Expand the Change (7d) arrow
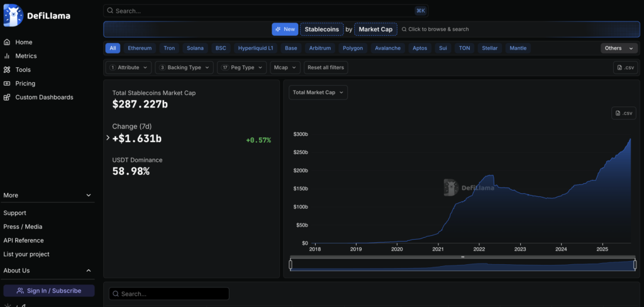This screenshot has width=644, height=307. (108, 138)
